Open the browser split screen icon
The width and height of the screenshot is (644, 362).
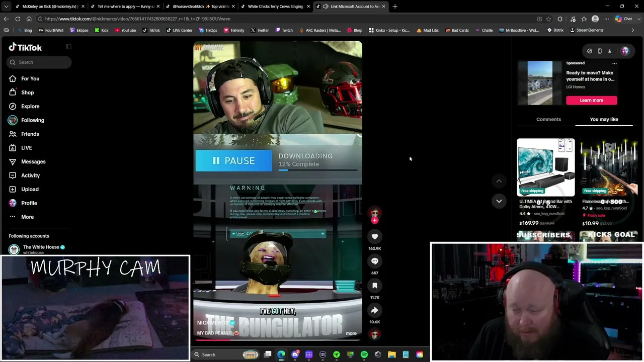pyautogui.click(x=540, y=19)
